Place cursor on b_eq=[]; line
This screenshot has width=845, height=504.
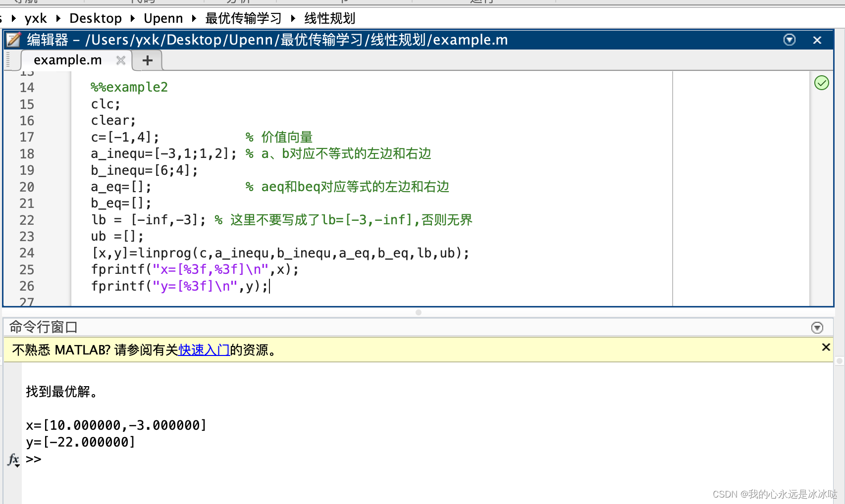(121, 203)
